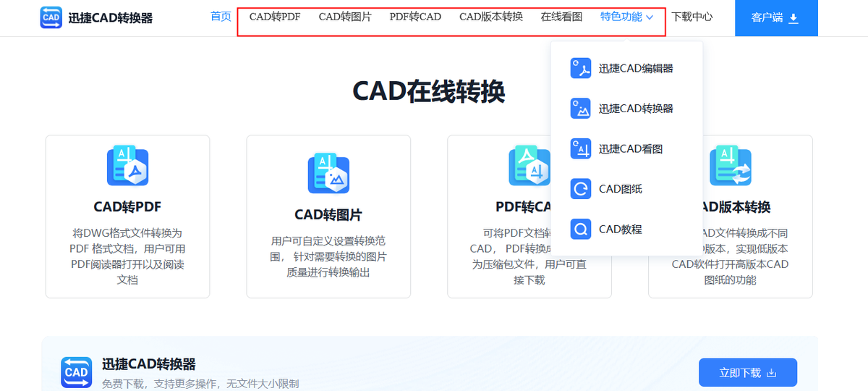The image size is (868, 391).
Task: Click CAD转图片 description about 转换范围
Action: pos(328,256)
